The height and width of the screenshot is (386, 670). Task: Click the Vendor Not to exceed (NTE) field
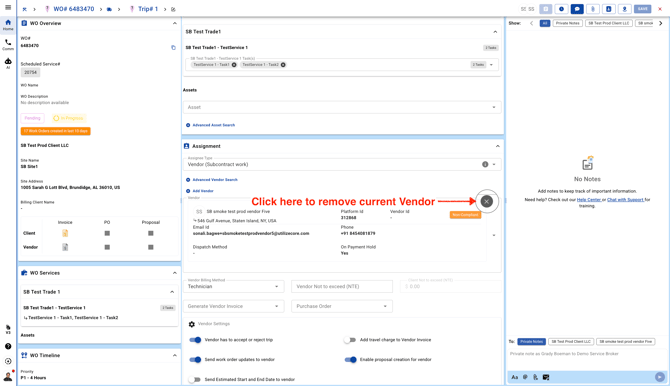(342, 286)
